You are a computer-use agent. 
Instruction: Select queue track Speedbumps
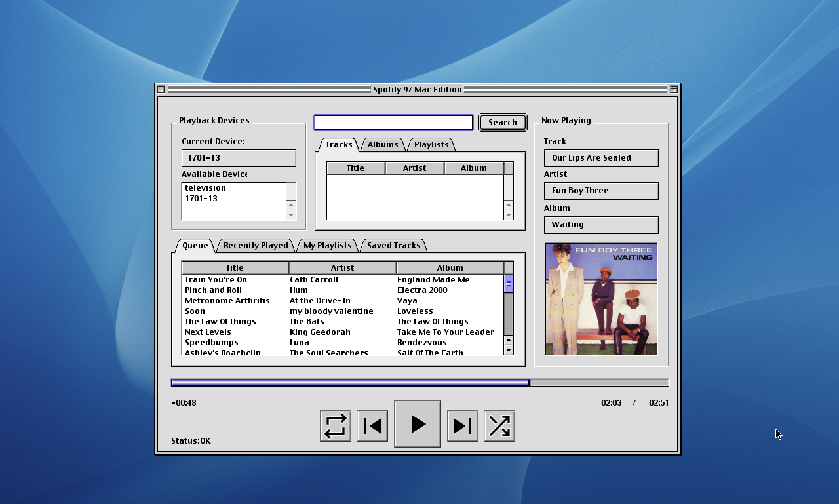pyautogui.click(x=211, y=343)
